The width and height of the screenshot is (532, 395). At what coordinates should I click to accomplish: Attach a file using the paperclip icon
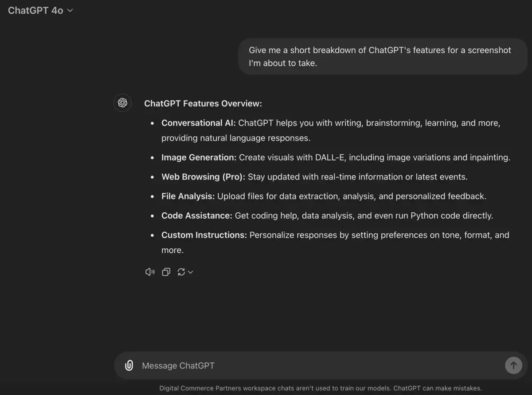click(129, 365)
